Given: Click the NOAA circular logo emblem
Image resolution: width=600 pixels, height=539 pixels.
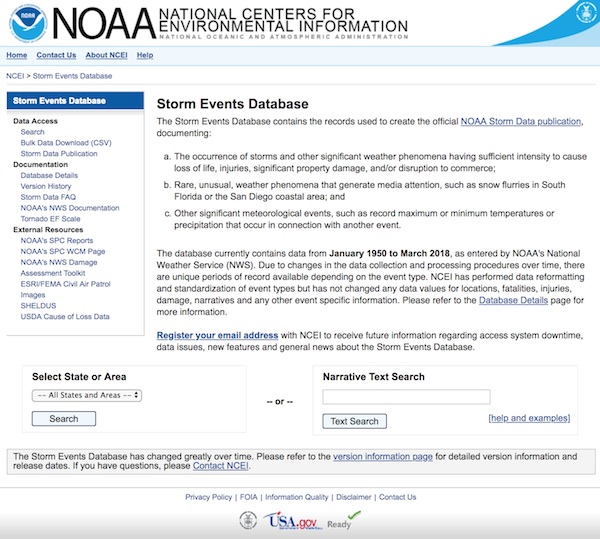Looking at the screenshot, I should click(28, 23).
